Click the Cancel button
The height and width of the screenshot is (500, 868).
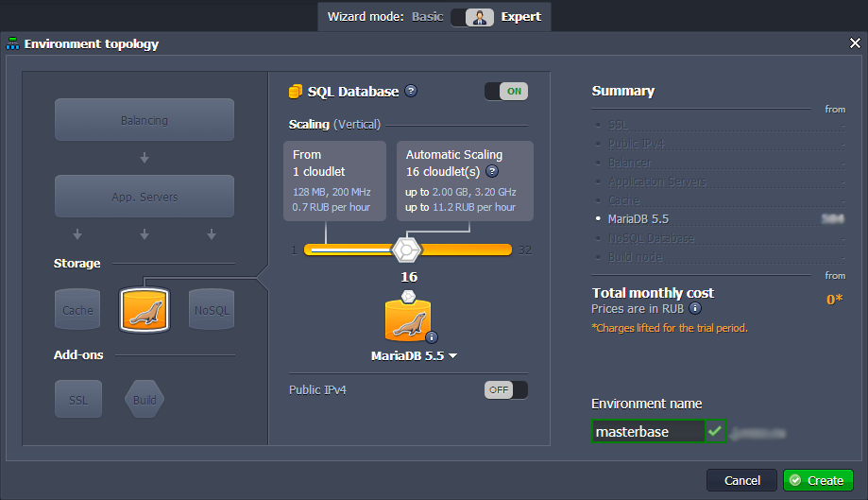click(x=741, y=480)
